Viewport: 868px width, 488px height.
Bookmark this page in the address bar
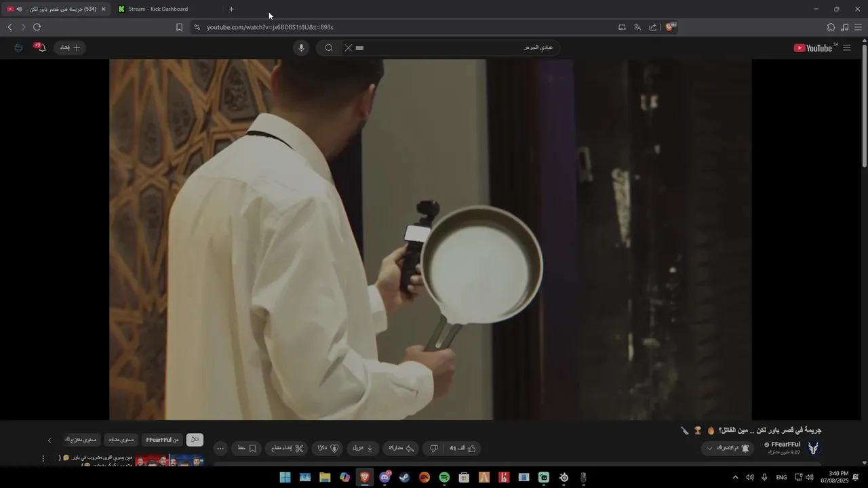click(179, 27)
